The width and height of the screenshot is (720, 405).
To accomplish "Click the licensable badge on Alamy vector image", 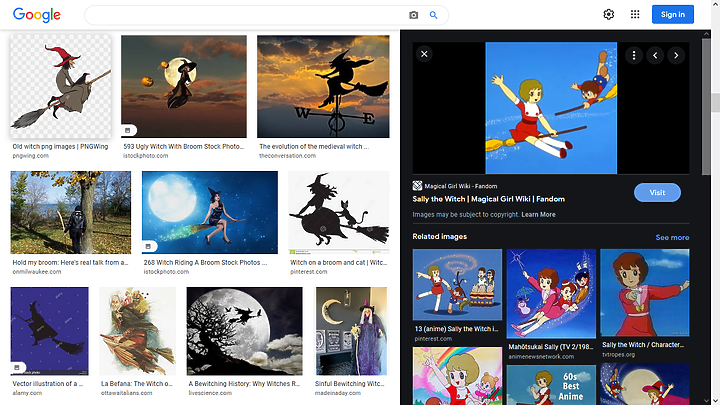I will tap(17, 367).
